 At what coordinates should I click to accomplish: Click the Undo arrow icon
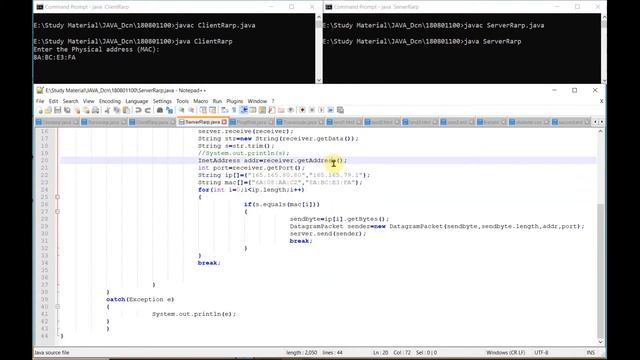138,110
